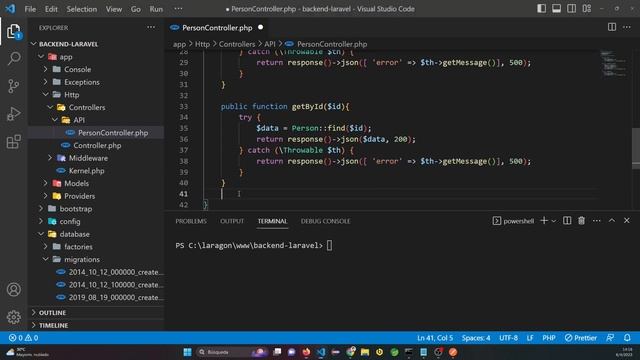Open the Extensions view

13,142
